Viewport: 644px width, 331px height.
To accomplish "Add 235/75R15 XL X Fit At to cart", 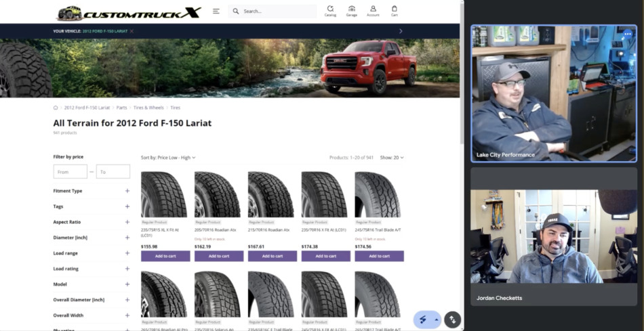I will click(x=165, y=256).
